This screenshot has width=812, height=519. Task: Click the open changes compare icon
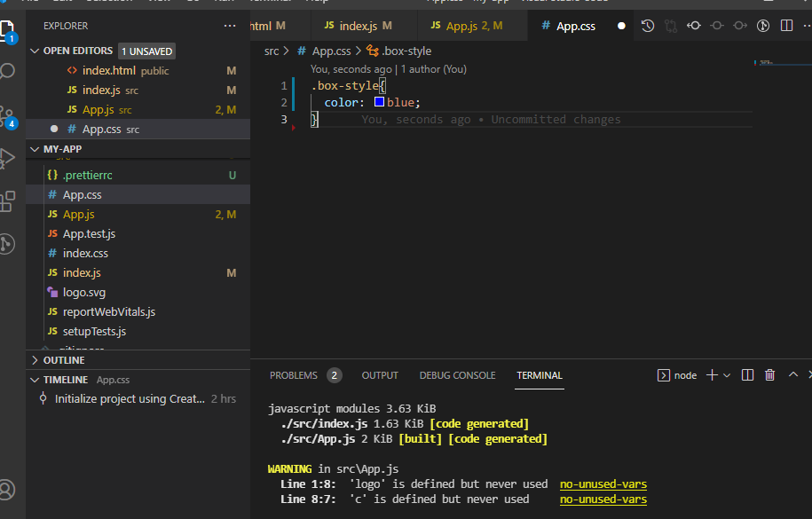(671, 26)
